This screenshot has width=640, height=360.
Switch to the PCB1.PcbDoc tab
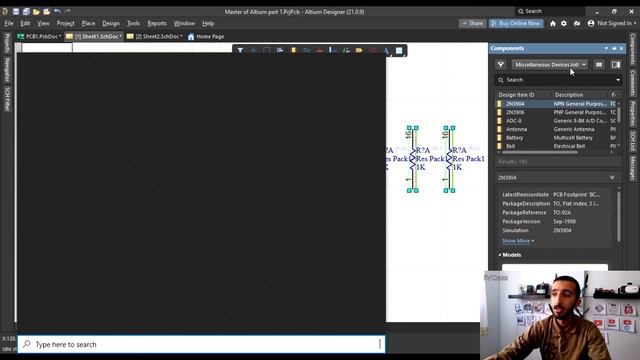coord(39,37)
